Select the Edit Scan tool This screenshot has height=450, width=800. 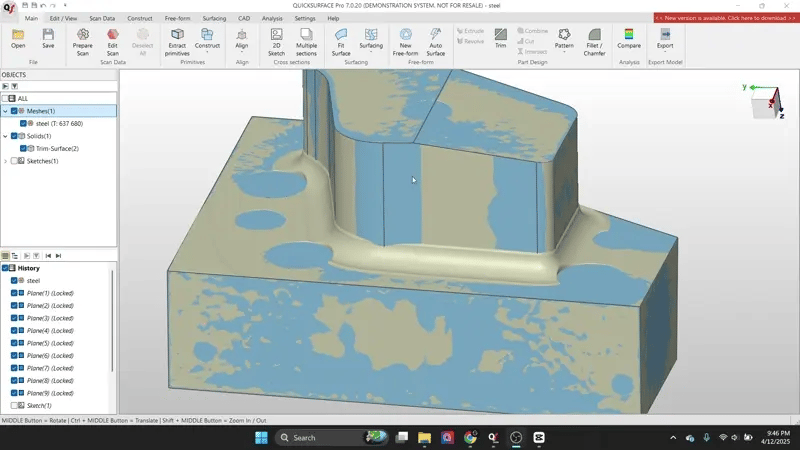click(112, 39)
